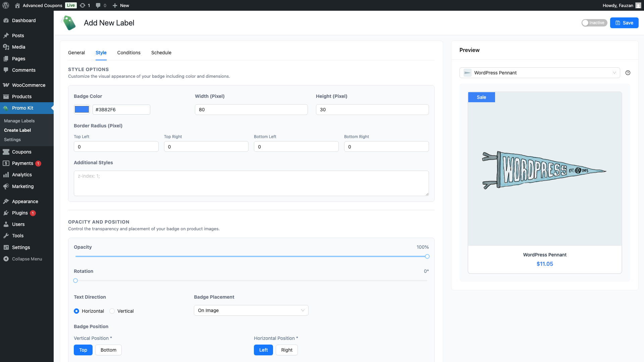This screenshot has height=362, width=644.
Task: Select Vertical text direction
Action: coord(112,311)
